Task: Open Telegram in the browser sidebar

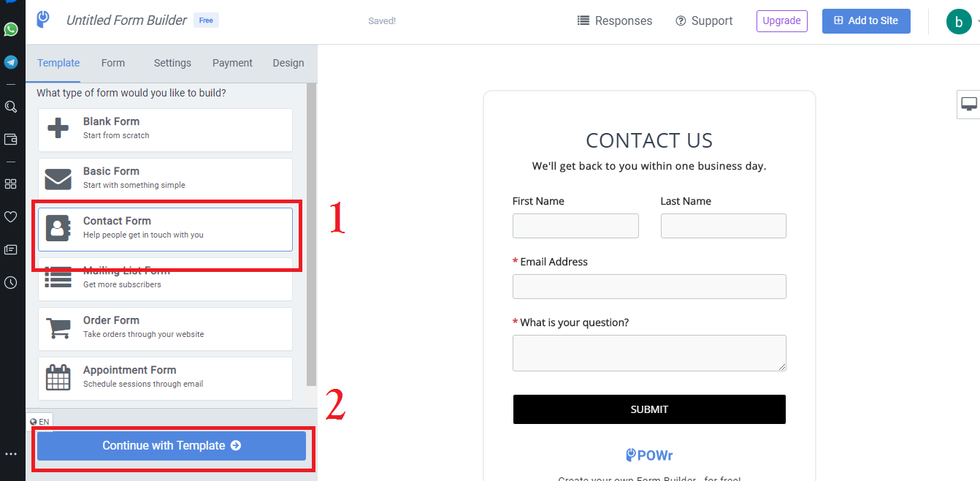Action: click(11, 62)
